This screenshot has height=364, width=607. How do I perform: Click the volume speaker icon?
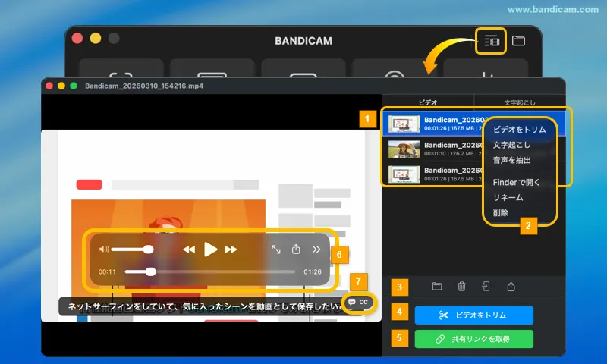click(x=104, y=249)
